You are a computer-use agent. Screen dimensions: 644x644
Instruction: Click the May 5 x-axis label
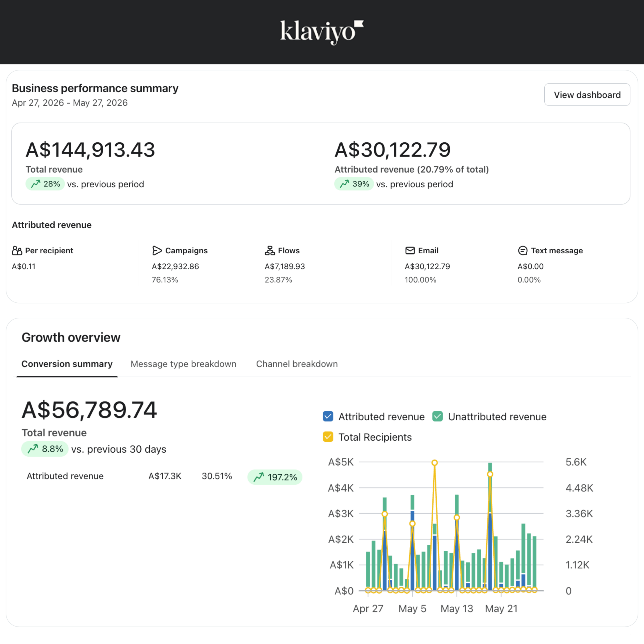pyautogui.click(x=412, y=609)
